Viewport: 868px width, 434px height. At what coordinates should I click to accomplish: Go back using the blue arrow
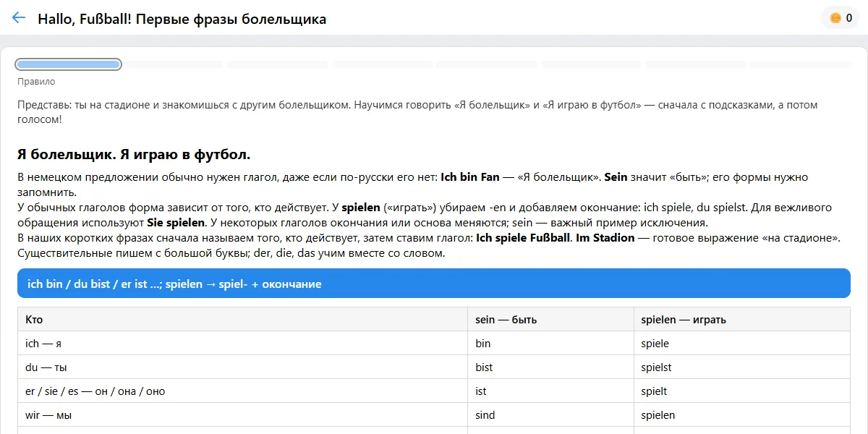click(19, 18)
